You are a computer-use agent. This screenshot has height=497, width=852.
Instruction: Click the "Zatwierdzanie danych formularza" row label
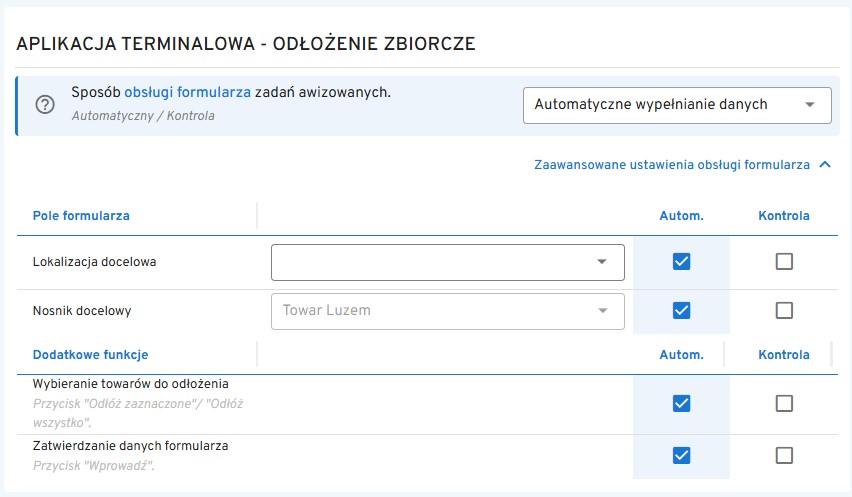[130, 446]
